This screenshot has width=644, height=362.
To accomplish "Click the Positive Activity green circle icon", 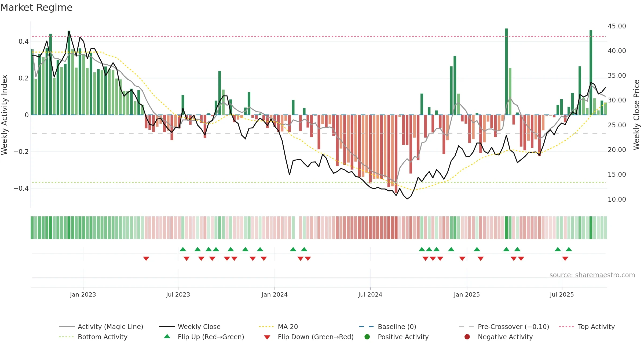I will click(367, 337).
